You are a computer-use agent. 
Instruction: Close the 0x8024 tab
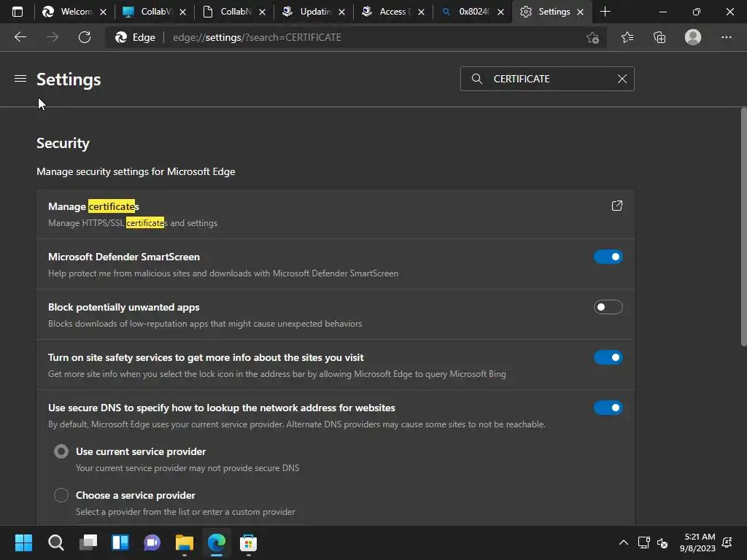click(x=500, y=12)
